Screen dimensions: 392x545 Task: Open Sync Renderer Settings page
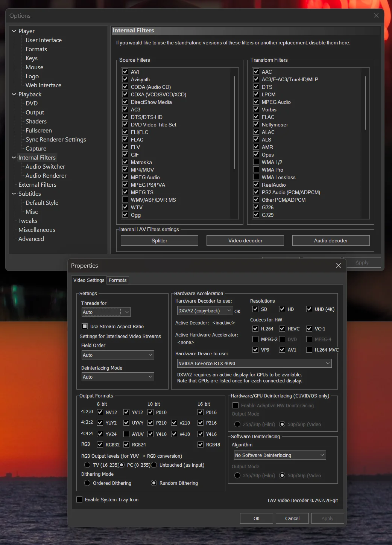(56, 140)
